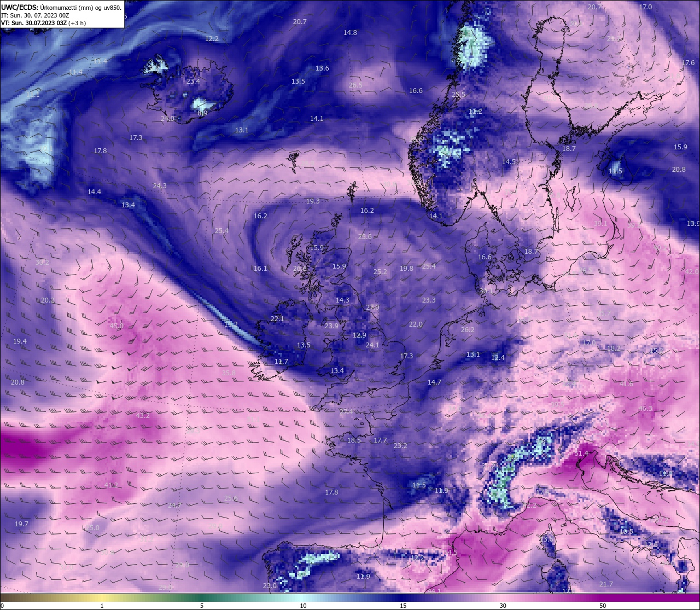Click the 18.5 value over Brittany

[x=354, y=440]
